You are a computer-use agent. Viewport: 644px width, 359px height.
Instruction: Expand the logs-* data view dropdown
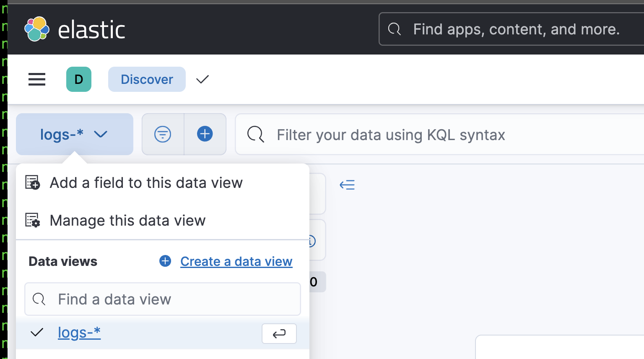75,134
